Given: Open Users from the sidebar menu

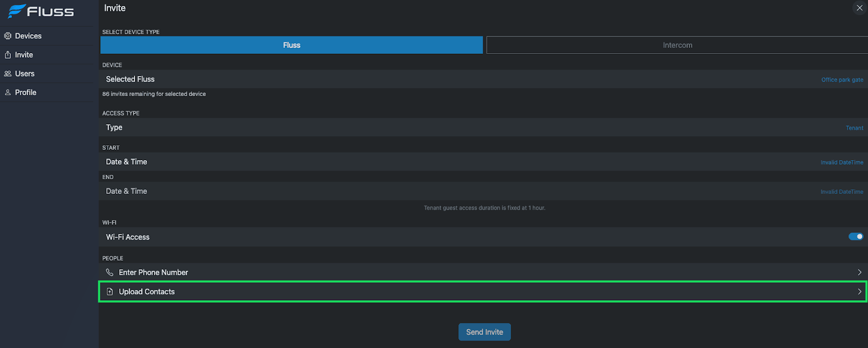Looking at the screenshot, I should (25, 74).
